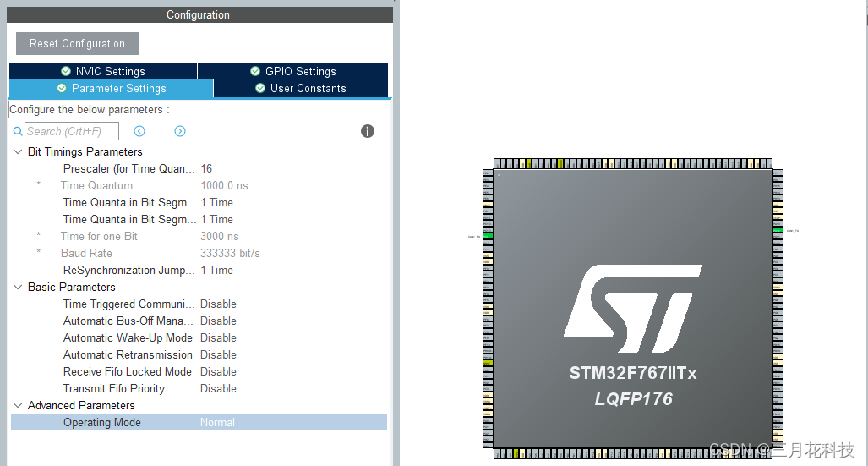Screen dimensions: 868x466
Task: Select the green pin on chip's left edge
Action: pyautogui.click(x=488, y=237)
